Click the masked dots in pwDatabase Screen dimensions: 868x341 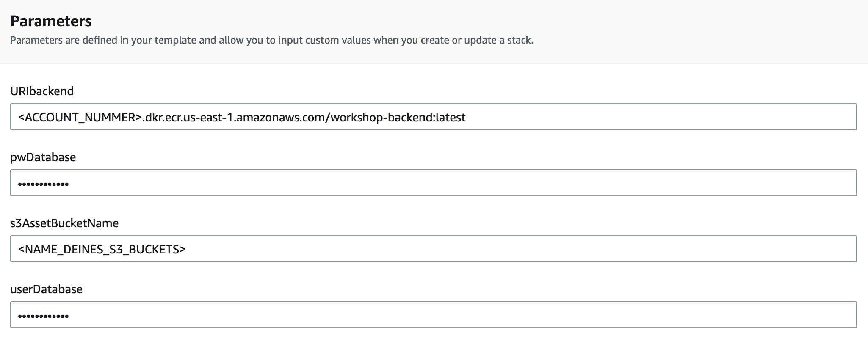click(43, 184)
